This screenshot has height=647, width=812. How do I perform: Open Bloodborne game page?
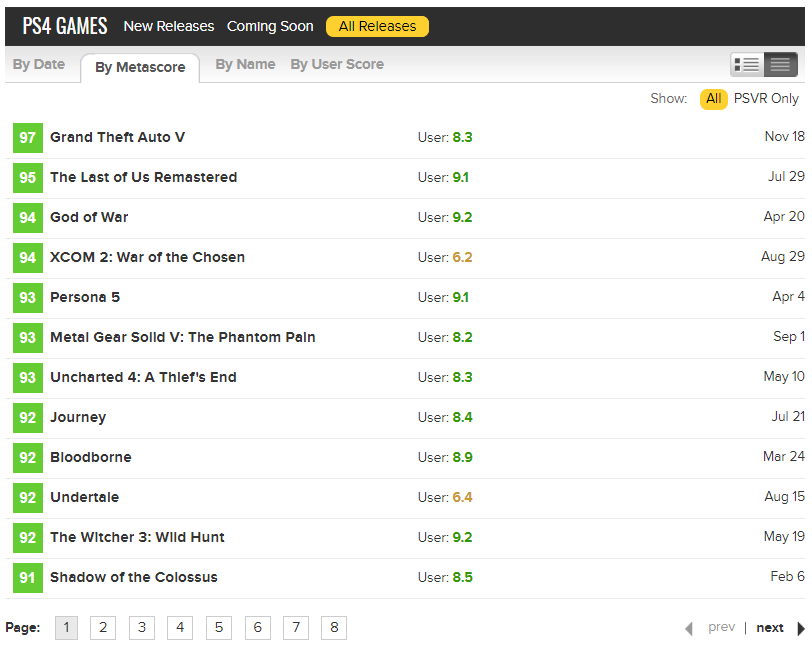(x=91, y=457)
